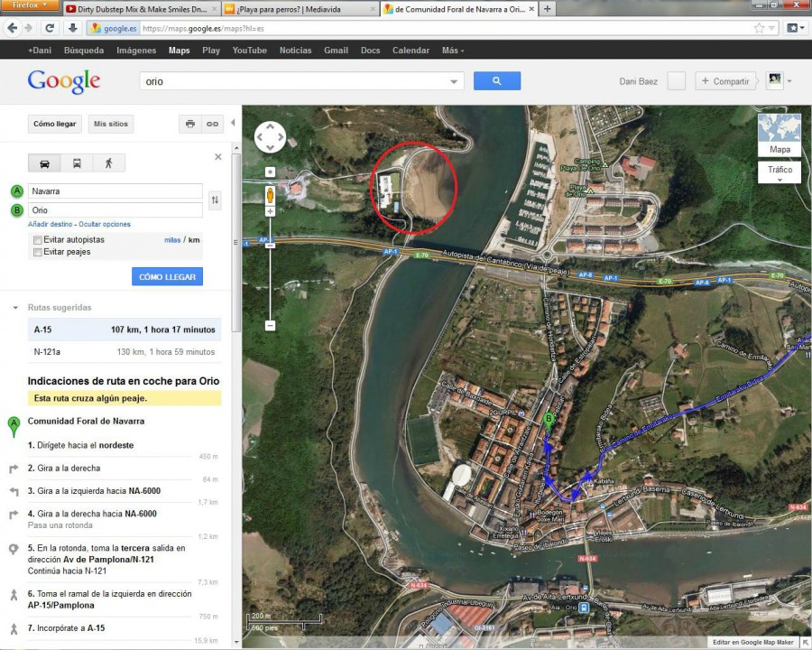812x650 pixels.
Task: Open the Mis sitios button
Action: (x=111, y=124)
